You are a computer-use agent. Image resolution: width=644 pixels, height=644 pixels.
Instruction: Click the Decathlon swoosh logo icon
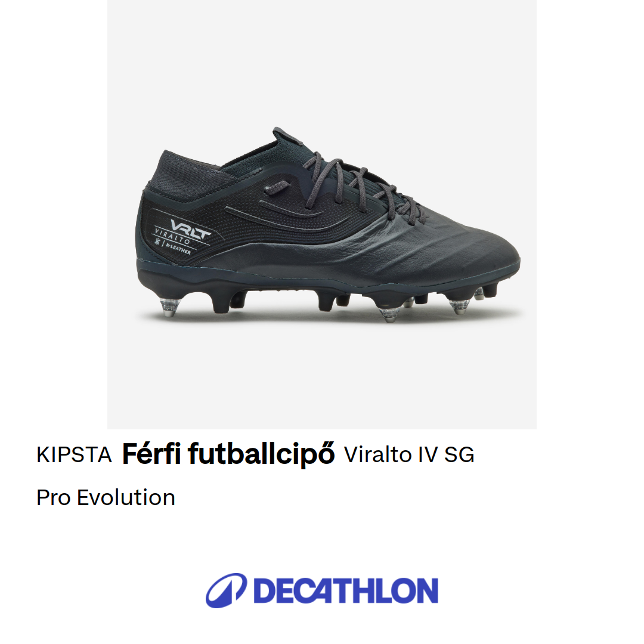[227, 590]
